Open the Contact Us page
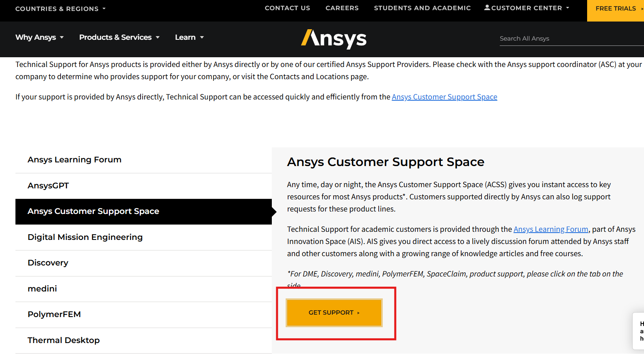This screenshot has width=644, height=354. pos(287,8)
